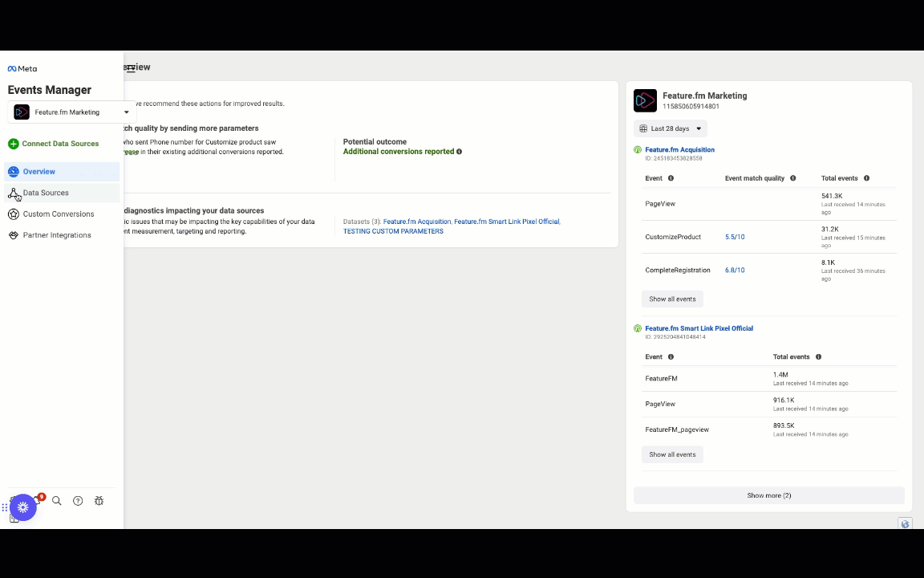Image resolution: width=924 pixels, height=578 pixels.
Task: Click Connect Data Sources button
Action: tap(54, 144)
